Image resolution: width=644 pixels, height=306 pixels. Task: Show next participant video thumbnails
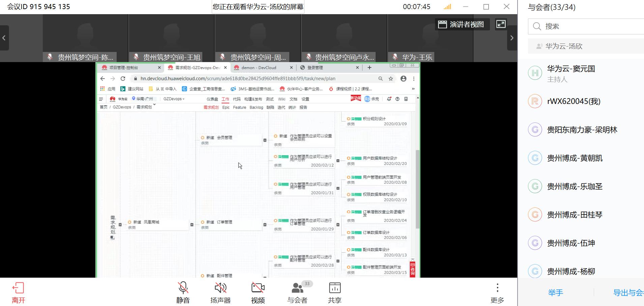pos(512,38)
